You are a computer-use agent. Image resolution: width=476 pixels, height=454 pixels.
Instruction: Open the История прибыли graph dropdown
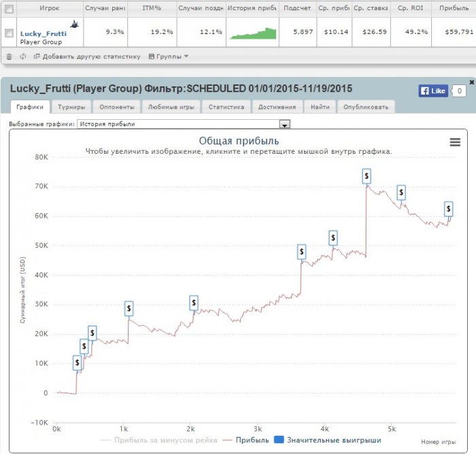click(x=184, y=124)
